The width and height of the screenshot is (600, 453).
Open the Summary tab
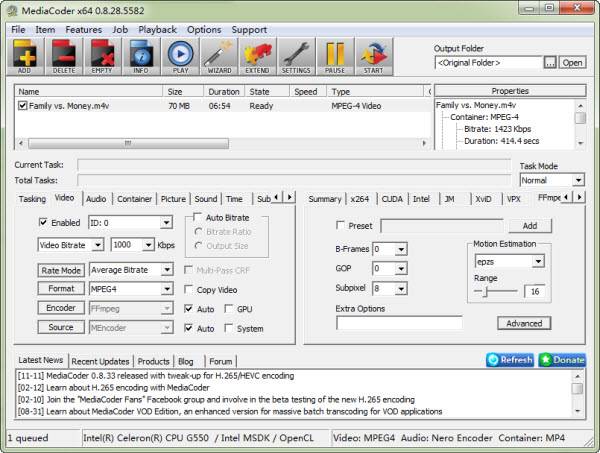pos(324,199)
